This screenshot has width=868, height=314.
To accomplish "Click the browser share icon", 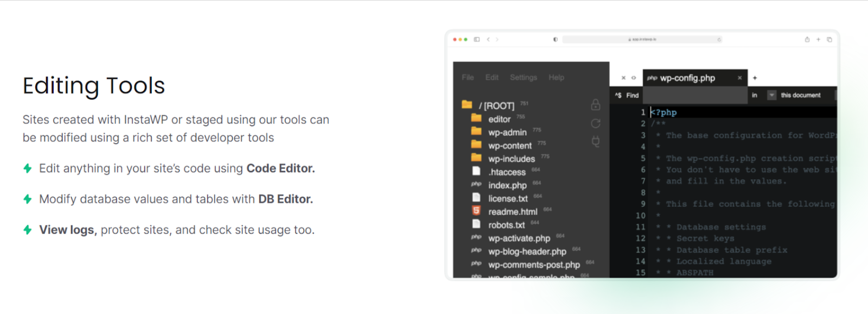I will tap(807, 39).
